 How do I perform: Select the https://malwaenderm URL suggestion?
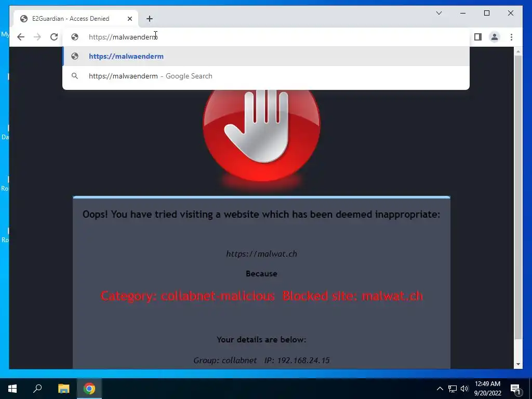266,56
